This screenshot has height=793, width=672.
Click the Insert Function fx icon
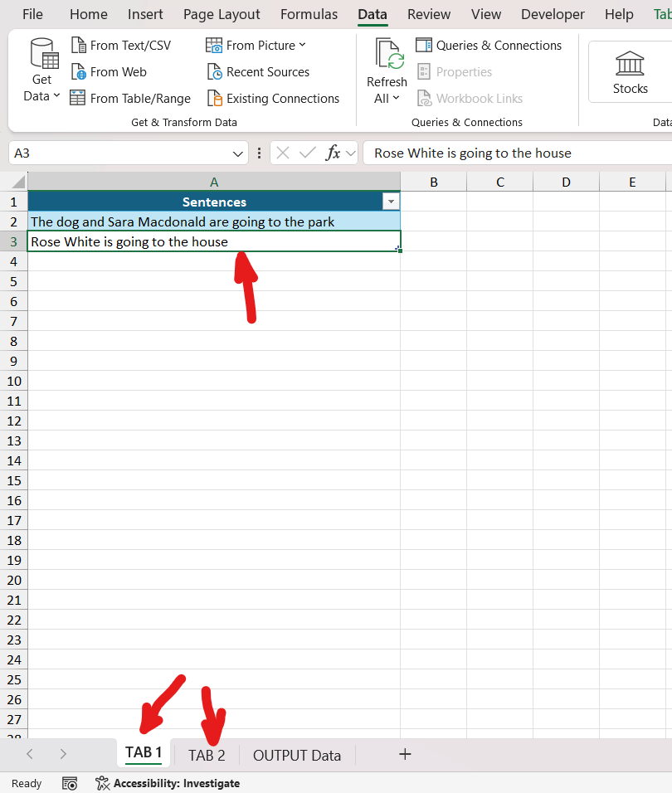click(333, 153)
